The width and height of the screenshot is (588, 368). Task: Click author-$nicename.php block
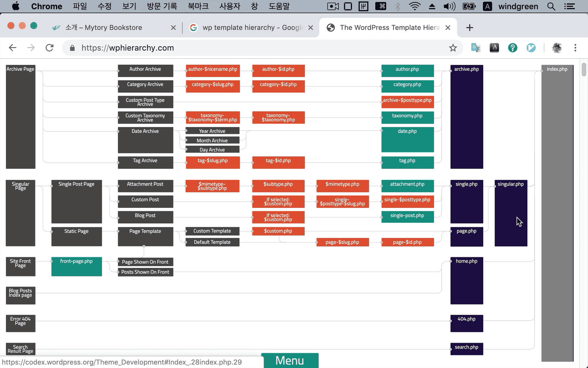pos(213,71)
